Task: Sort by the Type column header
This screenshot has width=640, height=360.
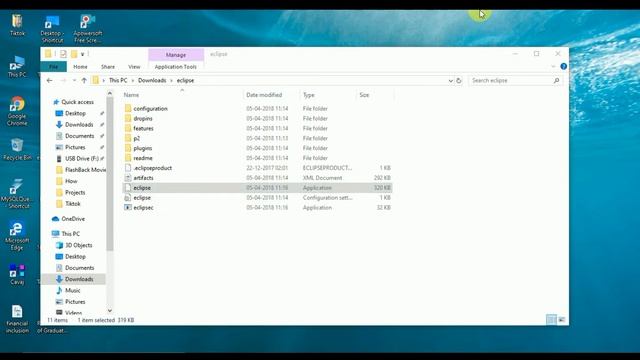Action: coord(328,95)
